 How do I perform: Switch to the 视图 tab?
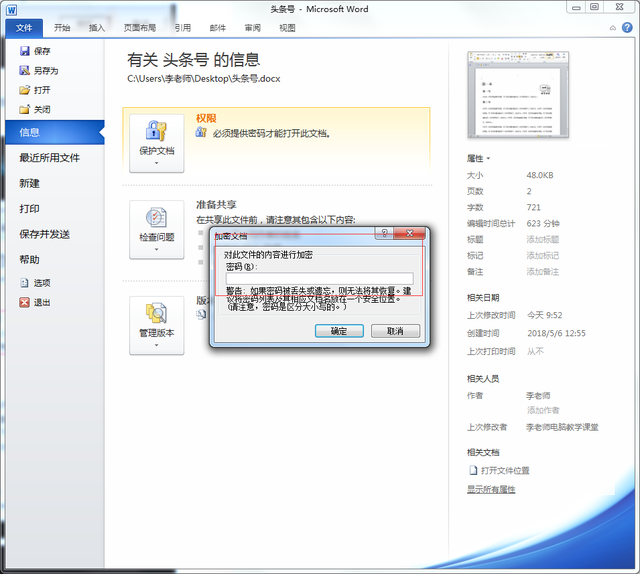coord(287,28)
